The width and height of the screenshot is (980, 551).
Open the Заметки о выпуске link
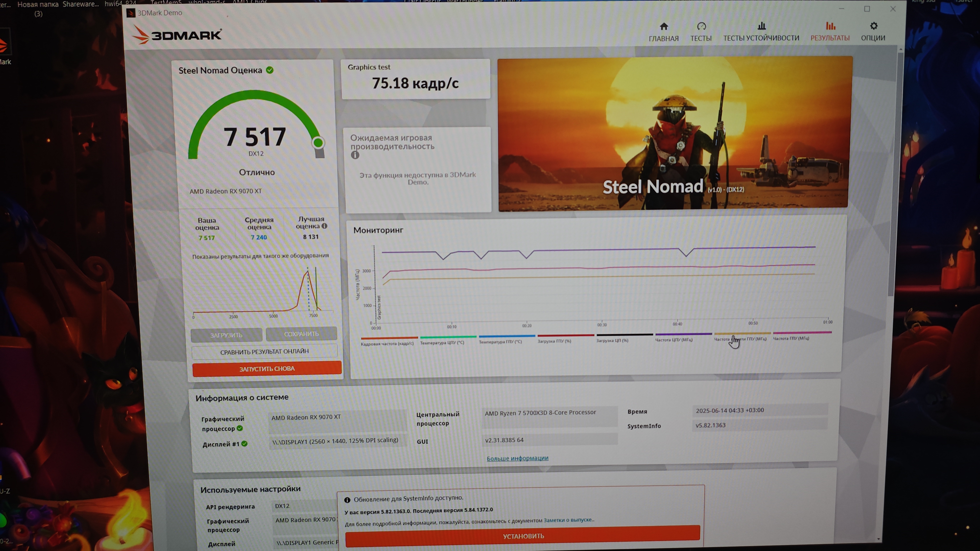568,520
